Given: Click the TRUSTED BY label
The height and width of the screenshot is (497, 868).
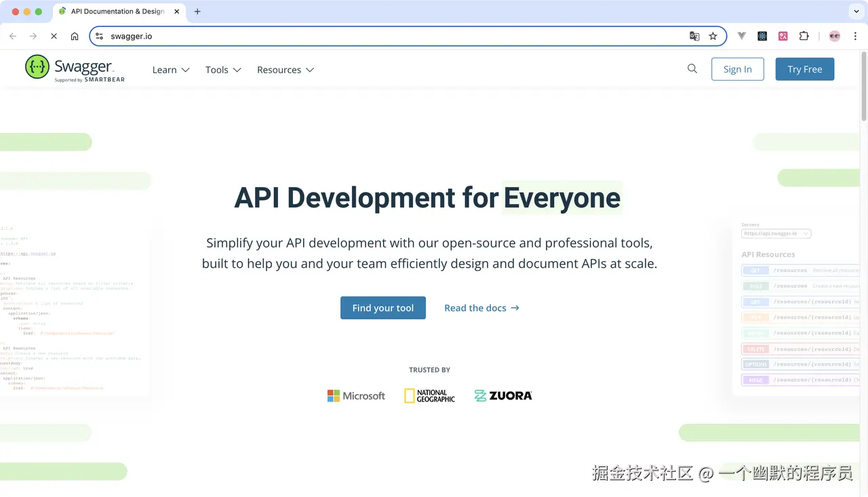Looking at the screenshot, I should [x=429, y=370].
